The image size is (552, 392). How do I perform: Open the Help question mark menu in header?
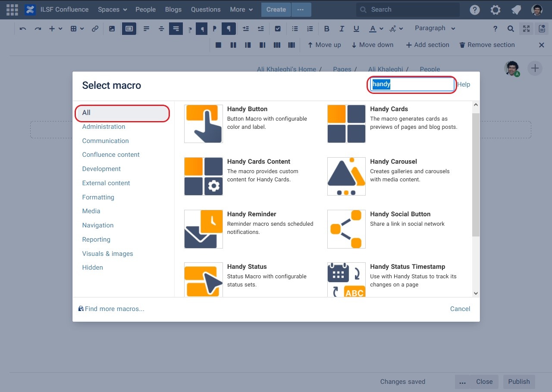click(x=475, y=9)
